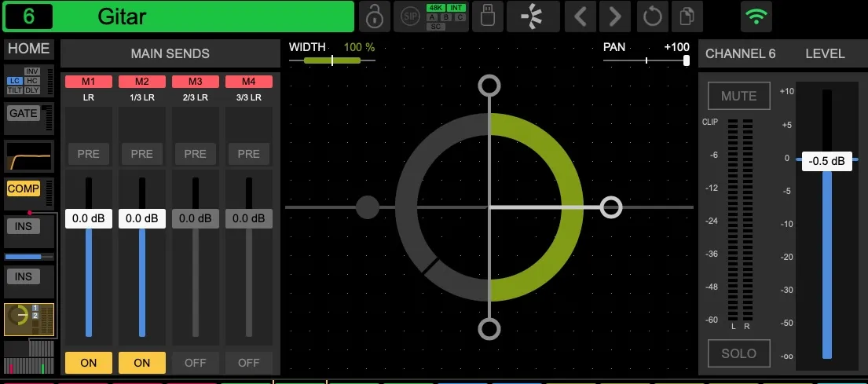Viewport: 868px width, 384px height.
Task: Toggle the SIP solo-in-place icon
Action: pos(410,16)
